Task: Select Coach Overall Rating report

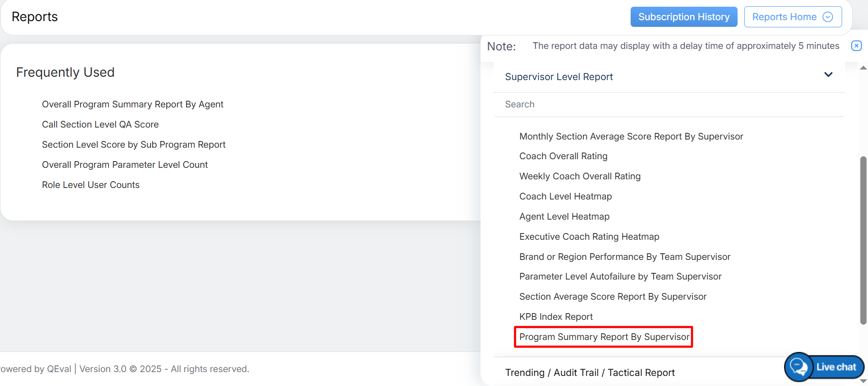Action: coord(563,156)
